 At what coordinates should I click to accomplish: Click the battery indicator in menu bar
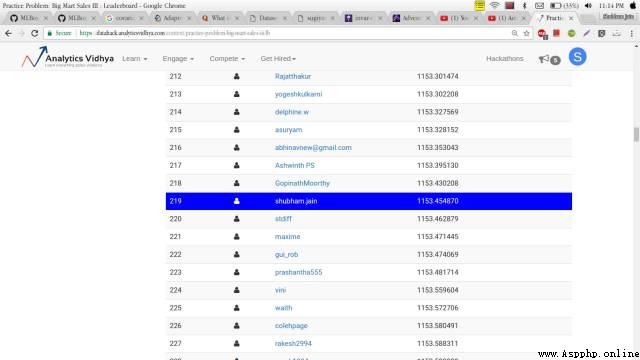pyautogui.click(x=564, y=6)
